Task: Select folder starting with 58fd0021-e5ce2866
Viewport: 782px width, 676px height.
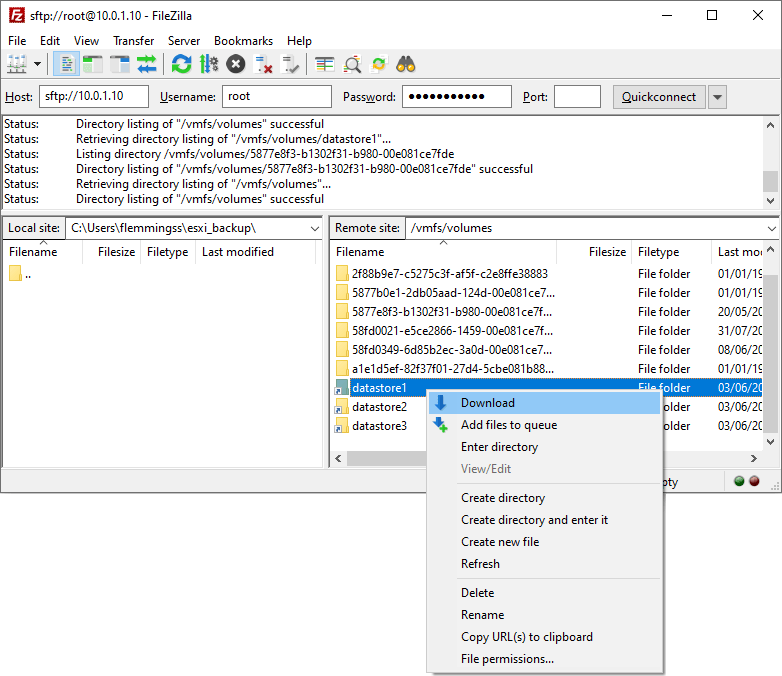Action: point(452,331)
